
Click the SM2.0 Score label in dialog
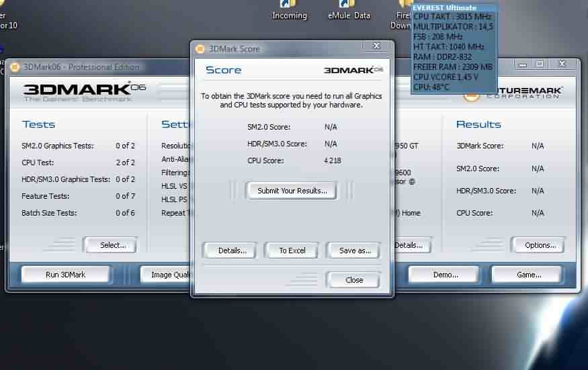[269, 127]
